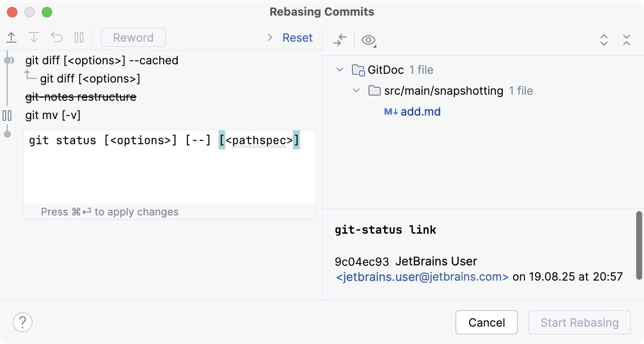Click the collapse all icon in the changes panel
Image resolution: width=644 pixels, height=344 pixels.
[627, 40]
